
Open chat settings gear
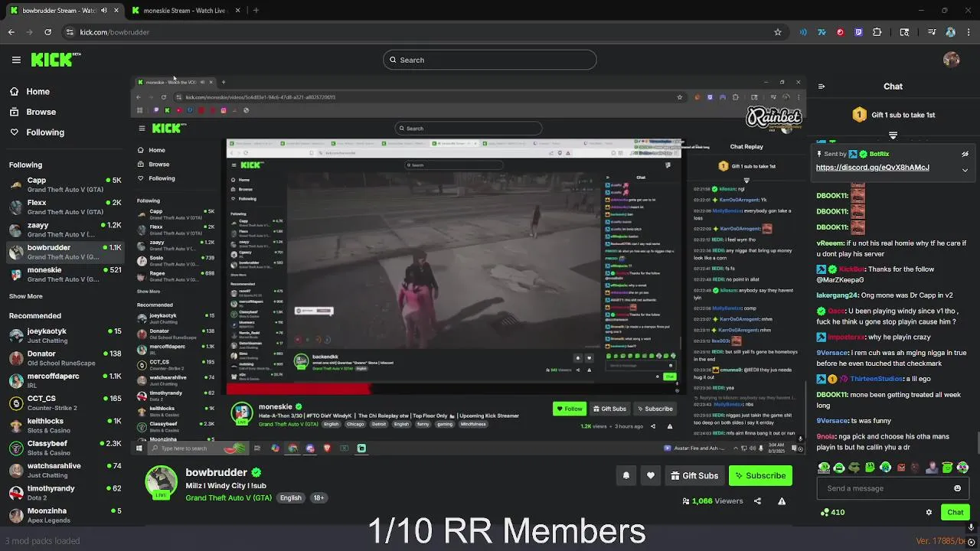(929, 512)
